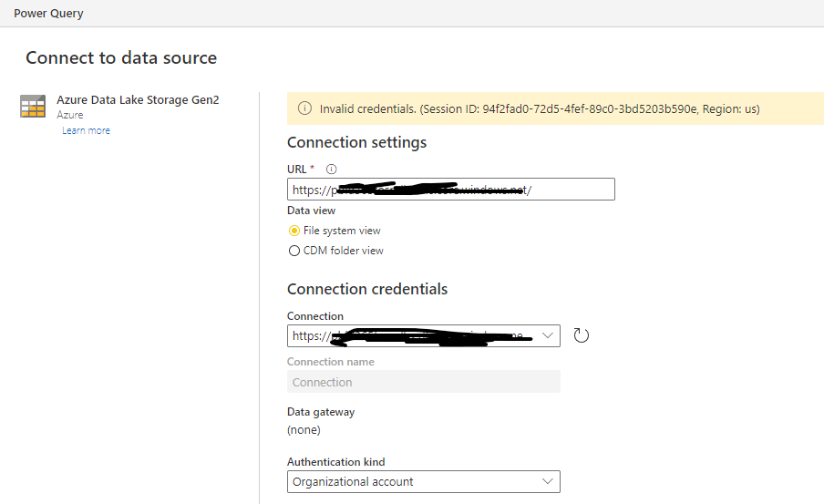Image resolution: width=824 pixels, height=504 pixels.
Task: Click the Connection name label
Action: click(331, 362)
